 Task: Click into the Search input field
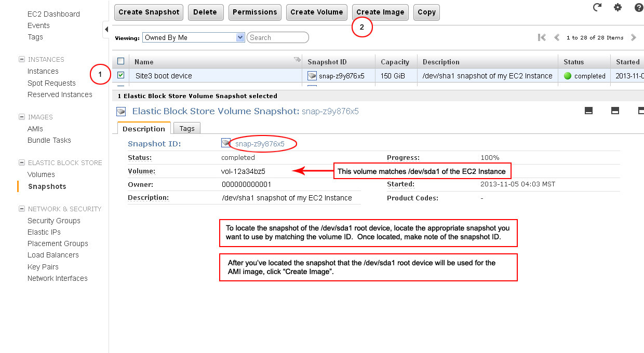pos(278,37)
